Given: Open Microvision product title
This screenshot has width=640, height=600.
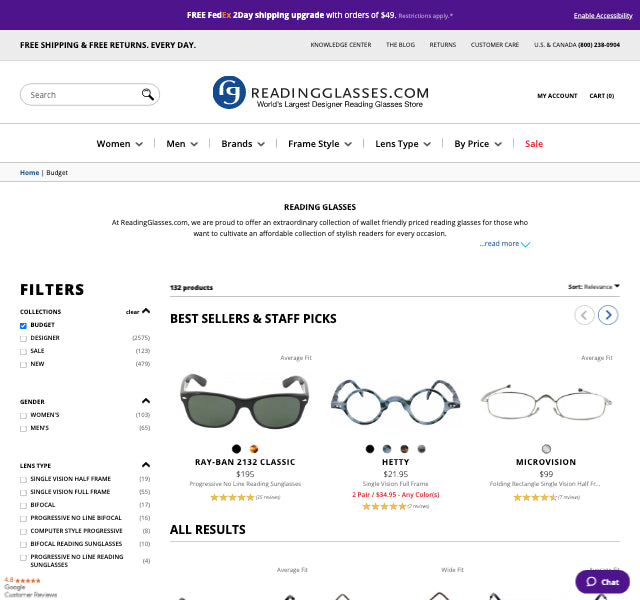Looking at the screenshot, I should pos(546,462).
